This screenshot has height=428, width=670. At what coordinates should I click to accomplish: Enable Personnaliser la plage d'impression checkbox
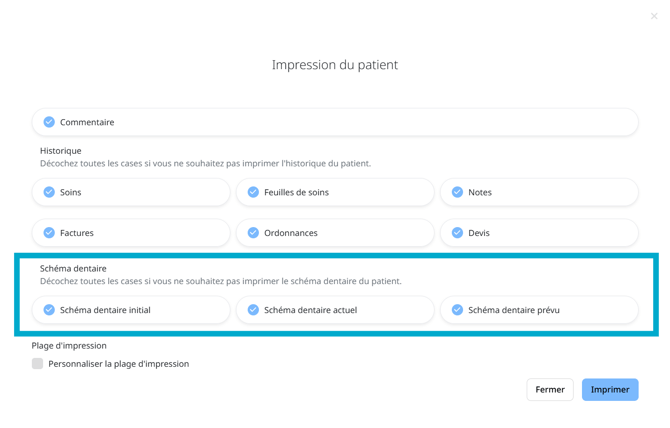point(38,364)
